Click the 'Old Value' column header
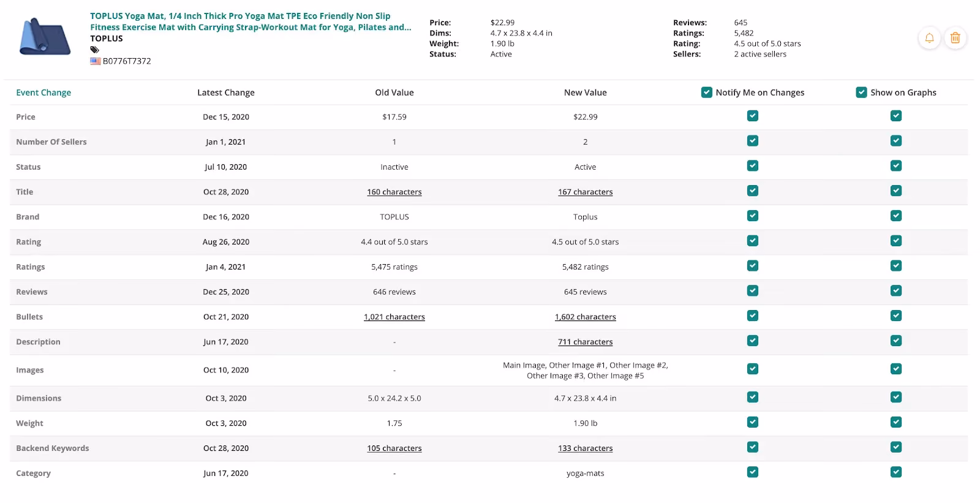Image resolution: width=980 pixels, height=503 pixels. pyautogui.click(x=394, y=93)
